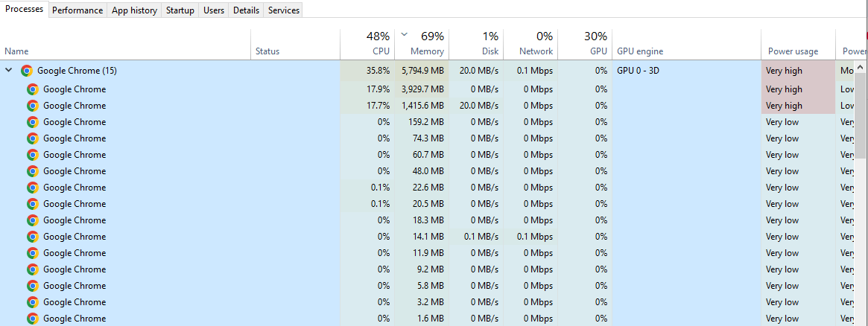Screen dimensions: 868x326
Task: Click Chrome icon in the 48.0 MB row
Action: click(x=33, y=170)
